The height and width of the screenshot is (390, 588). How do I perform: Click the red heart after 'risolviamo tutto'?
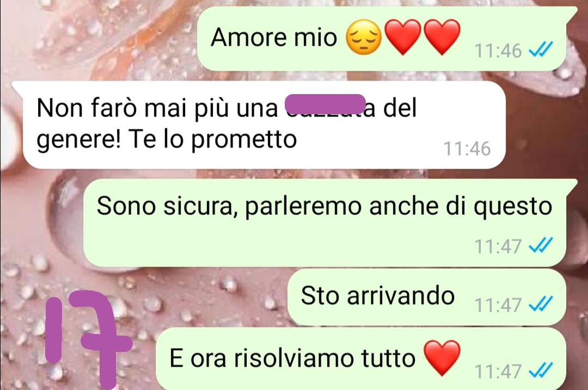click(442, 358)
